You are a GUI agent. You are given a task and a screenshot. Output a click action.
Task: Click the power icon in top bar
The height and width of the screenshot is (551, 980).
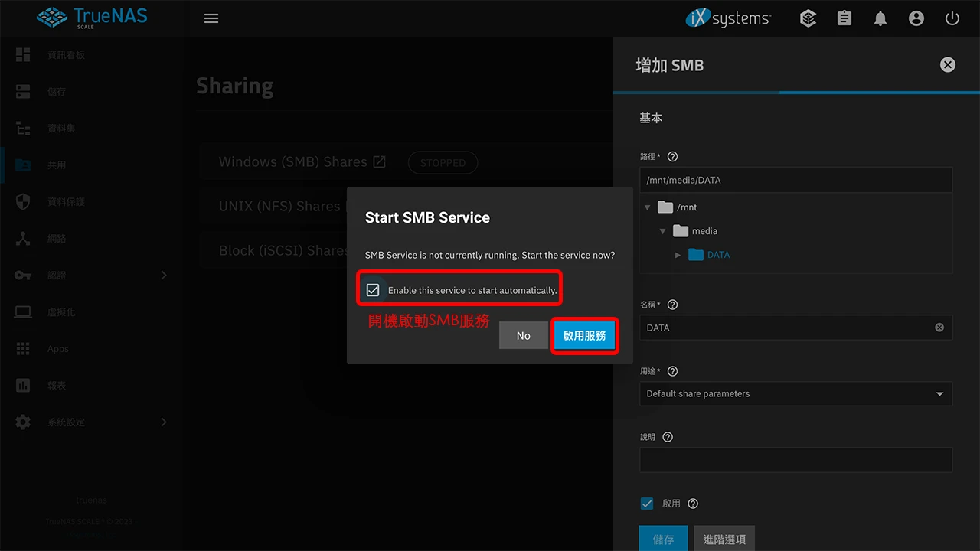[952, 18]
